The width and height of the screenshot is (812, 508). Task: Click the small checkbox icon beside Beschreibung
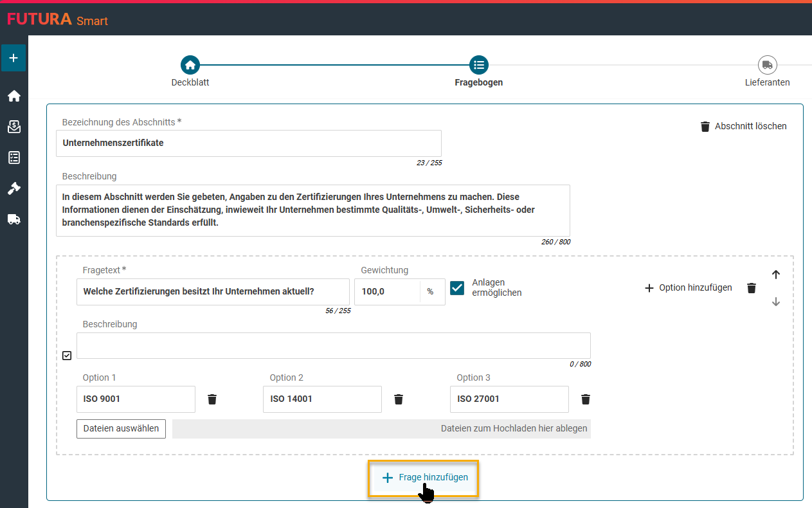[x=67, y=356]
